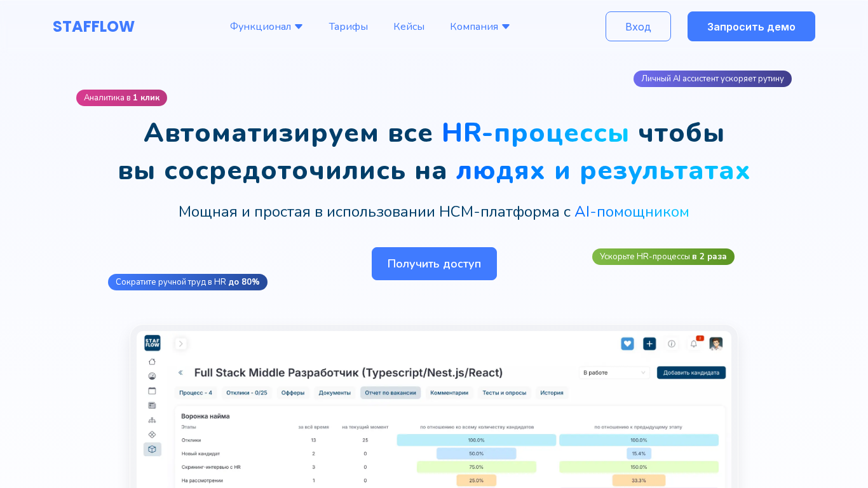Click the Личный AI ассистент ускоряет рутину badge
Image resolution: width=868 pixels, height=488 pixels.
point(712,79)
